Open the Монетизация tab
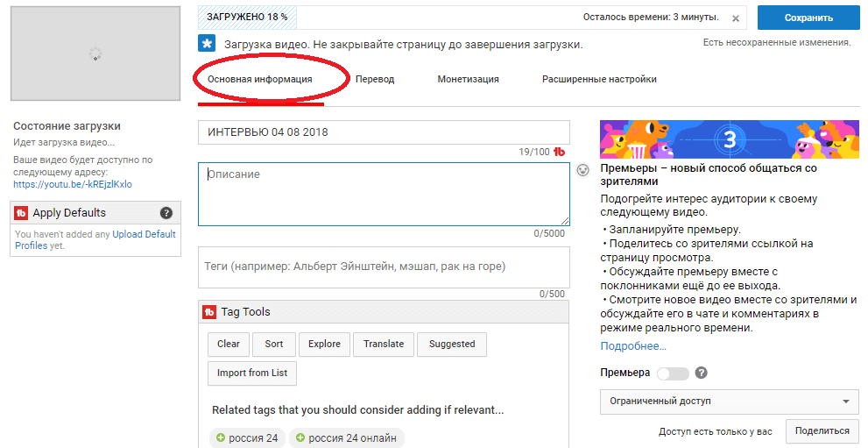 coord(468,79)
